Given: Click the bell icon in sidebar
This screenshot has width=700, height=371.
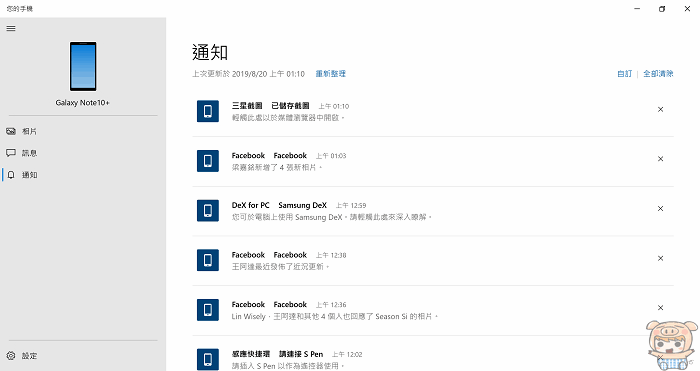Looking at the screenshot, I should click(11, 175).
